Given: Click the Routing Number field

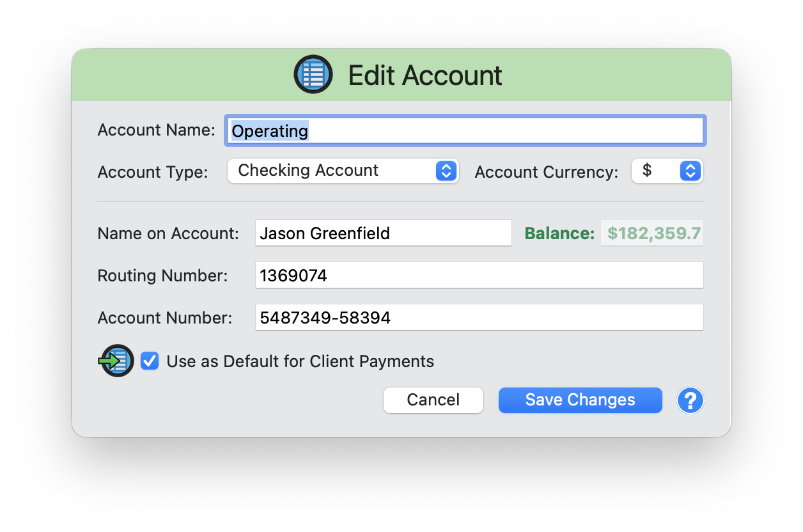Looking at the screenshot, I should click(479, 275).
